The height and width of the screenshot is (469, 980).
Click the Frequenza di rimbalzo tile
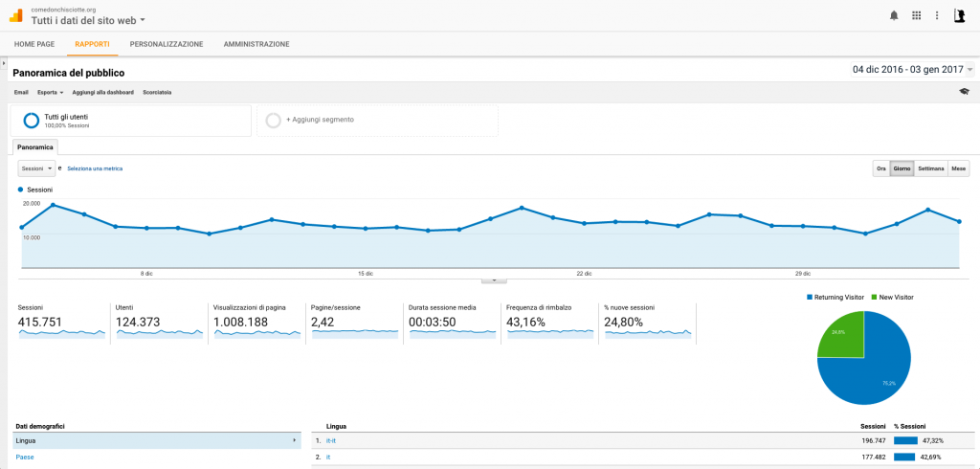549,324
